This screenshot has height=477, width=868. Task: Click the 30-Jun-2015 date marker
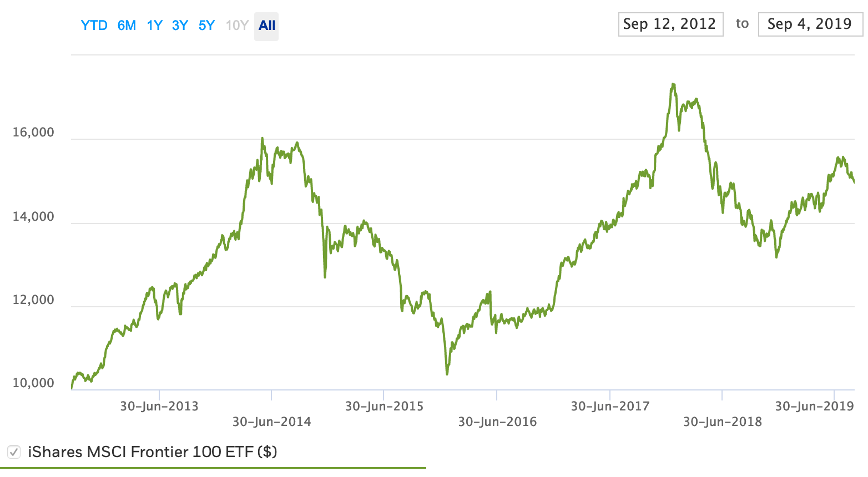(x=384, y=407)
